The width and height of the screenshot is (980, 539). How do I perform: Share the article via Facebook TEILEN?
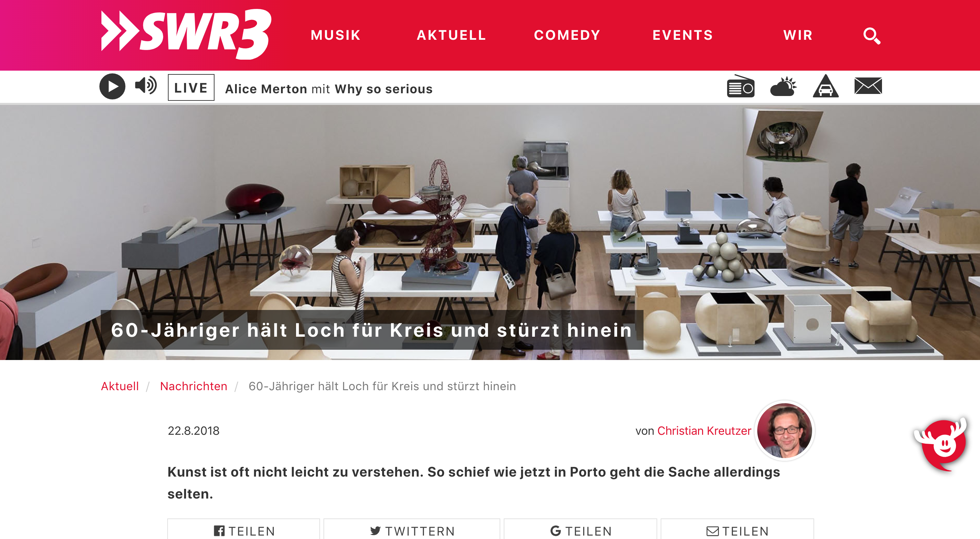[x=244, y=530]
